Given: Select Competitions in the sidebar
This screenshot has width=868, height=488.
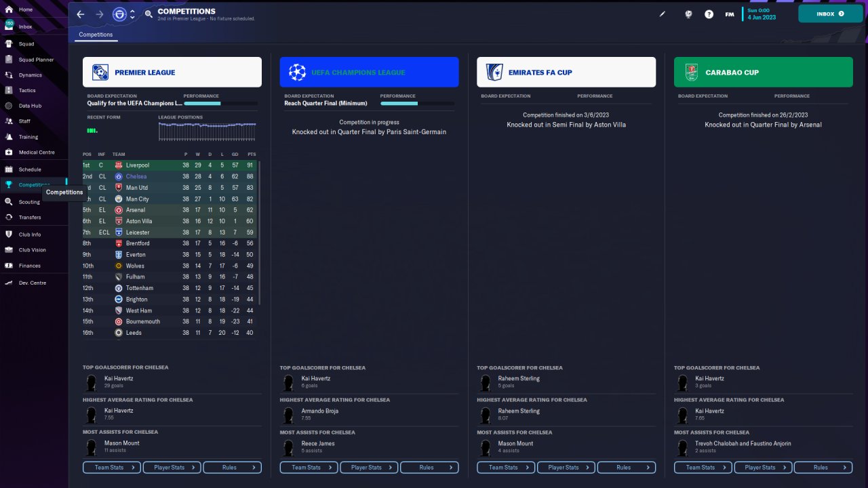Looking at the screenshot, I should pyautogui.click(x=34, y=185).
